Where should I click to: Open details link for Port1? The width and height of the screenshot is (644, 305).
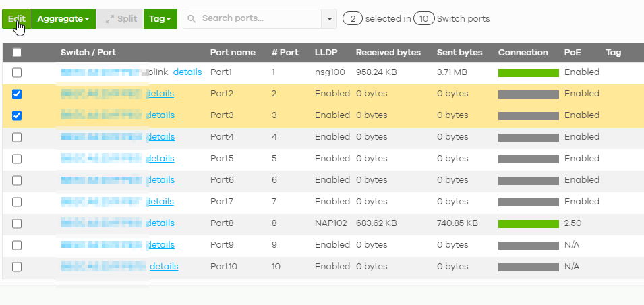click(187, 72)
